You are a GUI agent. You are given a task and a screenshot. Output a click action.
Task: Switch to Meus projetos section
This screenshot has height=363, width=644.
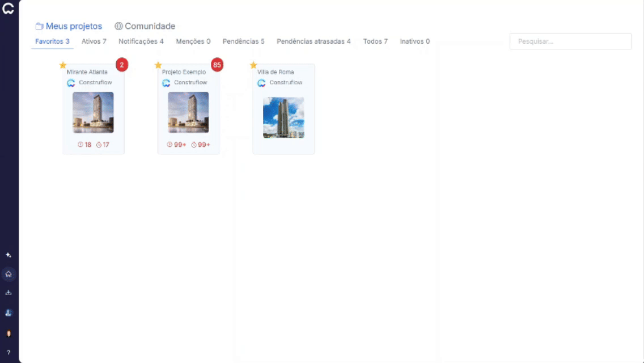coord(69,26)
